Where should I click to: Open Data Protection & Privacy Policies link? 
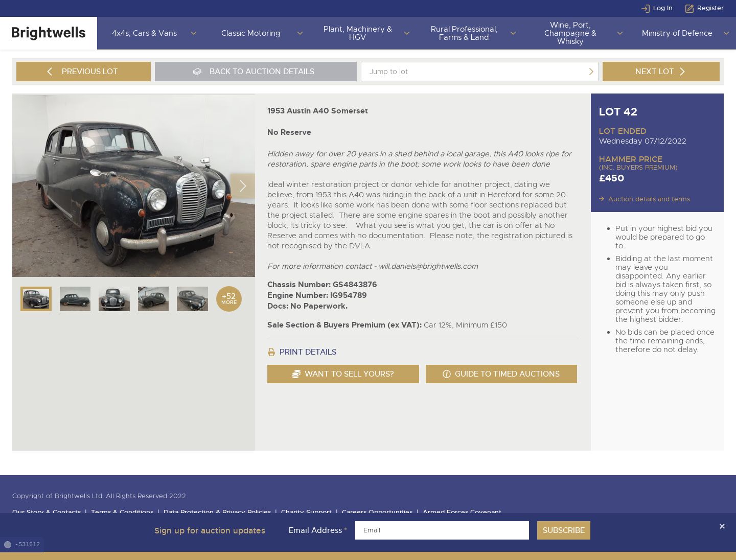tap(217, 512)
